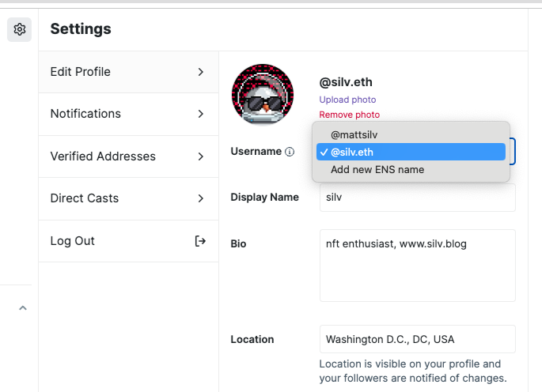Expand the Notifications chevron arrow
Screen dimensions: 542x392
[201, 114]
